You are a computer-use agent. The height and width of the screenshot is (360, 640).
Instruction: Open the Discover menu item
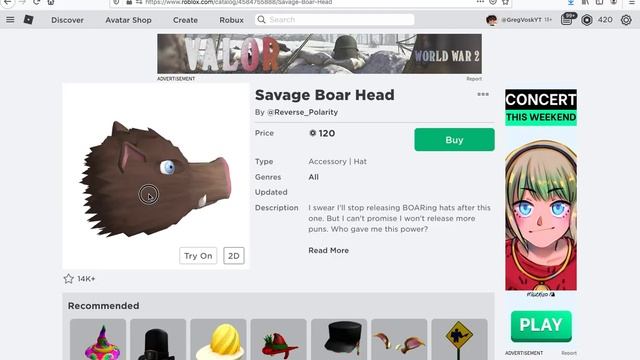pyautogui.click(x=67, y=20)
